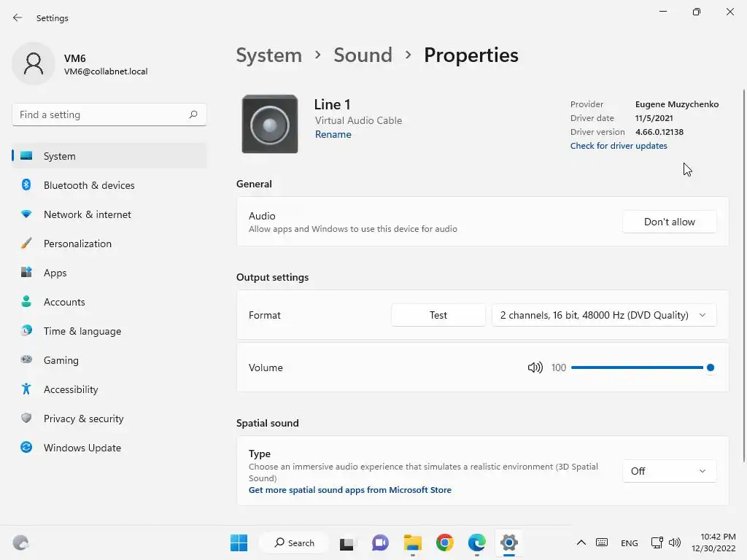The width and height of the screenshot is (747, 560).
Task: Click the Test format button
Action: click(438, 315)
